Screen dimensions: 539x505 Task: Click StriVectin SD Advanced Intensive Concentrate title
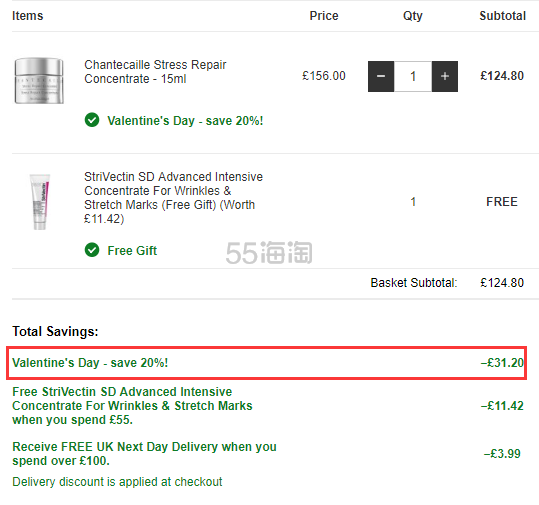pos(174,198)
